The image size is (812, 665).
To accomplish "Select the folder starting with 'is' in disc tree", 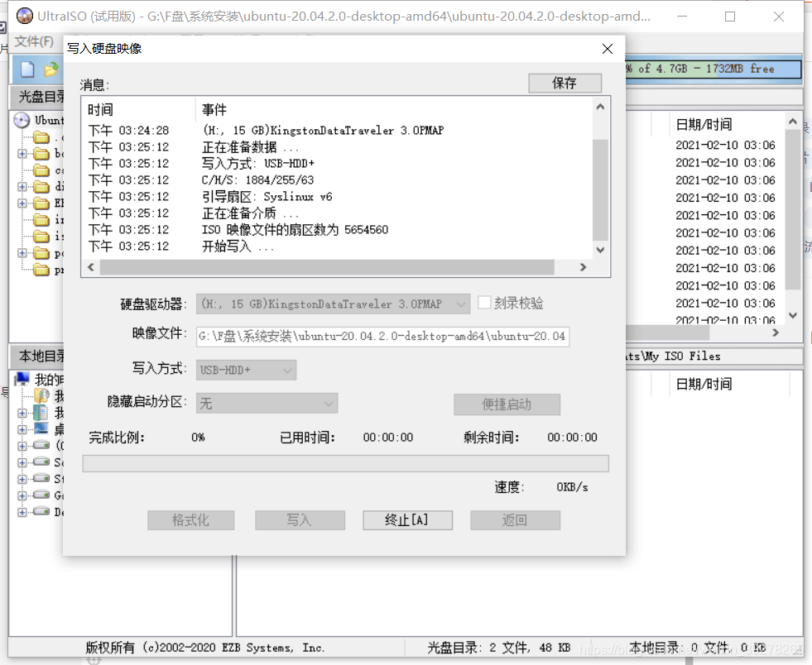I will tap(41, 237).
